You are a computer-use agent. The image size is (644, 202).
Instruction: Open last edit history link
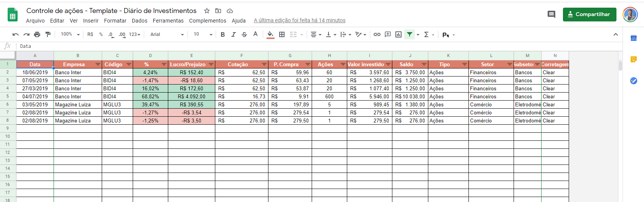[299, 21]
